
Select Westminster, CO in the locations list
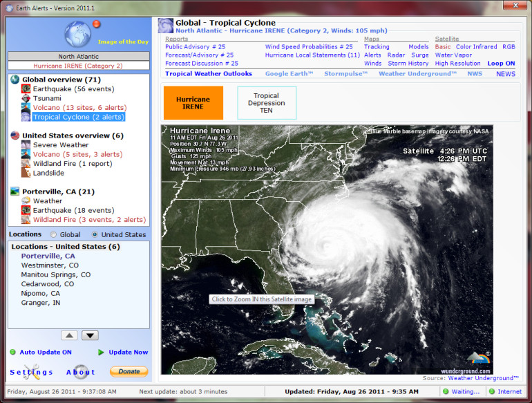(x=50, y=265)
